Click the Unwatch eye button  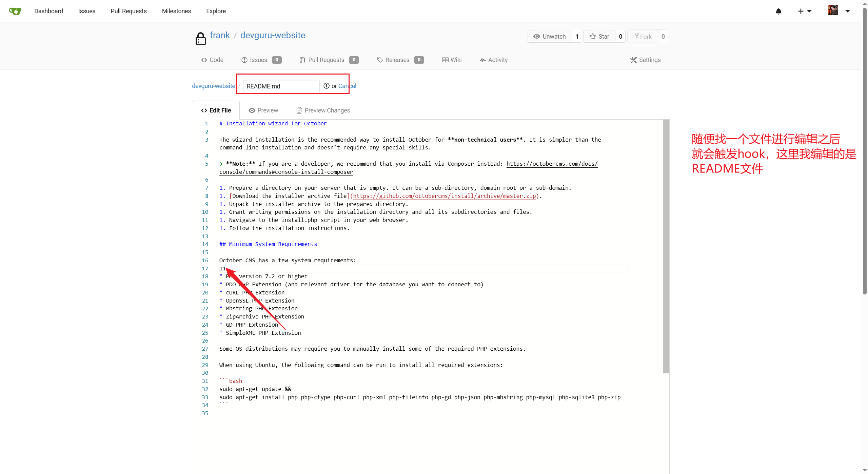pos(550,37)
